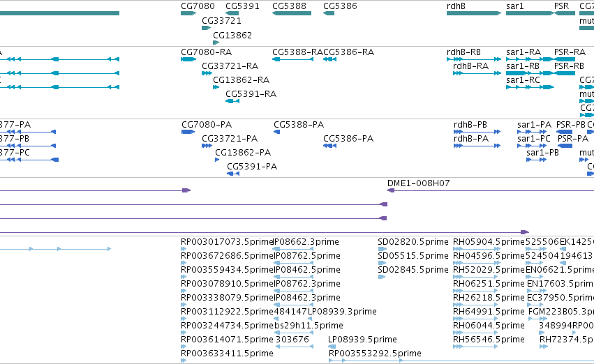The height and width of the screenshot is (364, 594).
Task: Click the CG7080-RA transcript
Action: pos(188,59)
